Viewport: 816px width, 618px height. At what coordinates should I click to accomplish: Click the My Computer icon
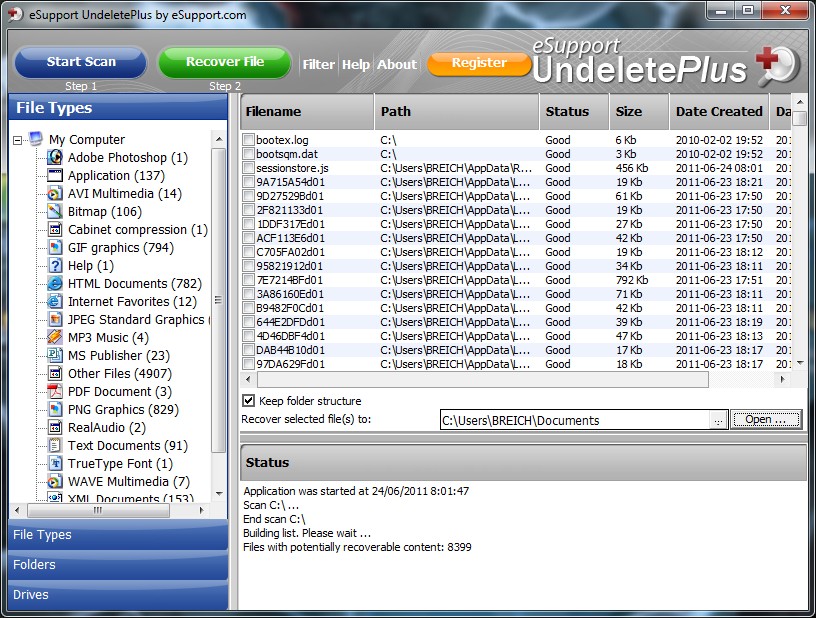click(36, 139)
